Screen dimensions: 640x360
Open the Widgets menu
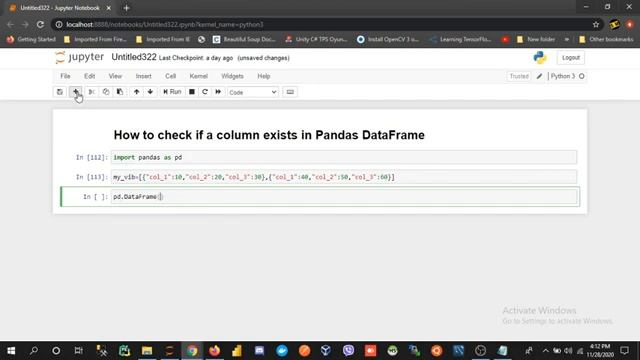pyautogui.click(x=232, y=76)
